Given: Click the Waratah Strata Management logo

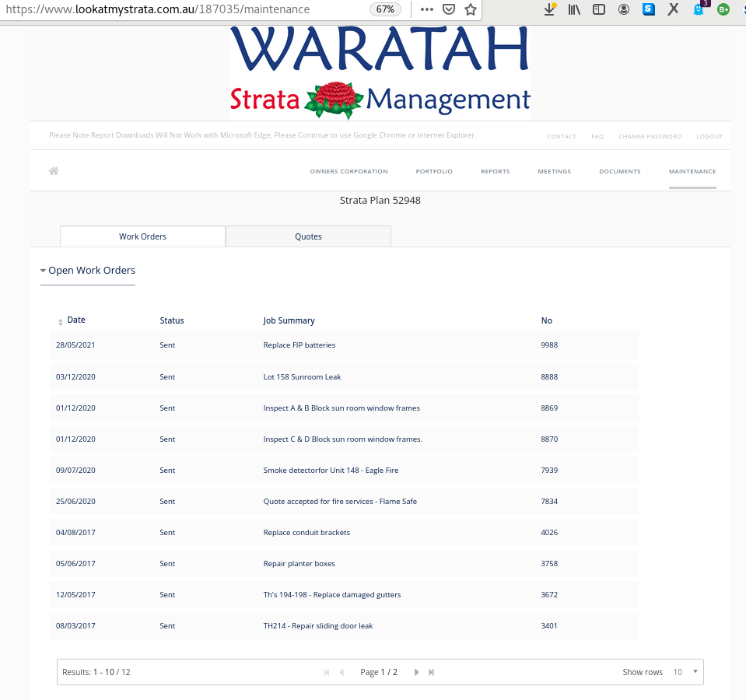Looking at the screenshot, I should coord(380,72).
